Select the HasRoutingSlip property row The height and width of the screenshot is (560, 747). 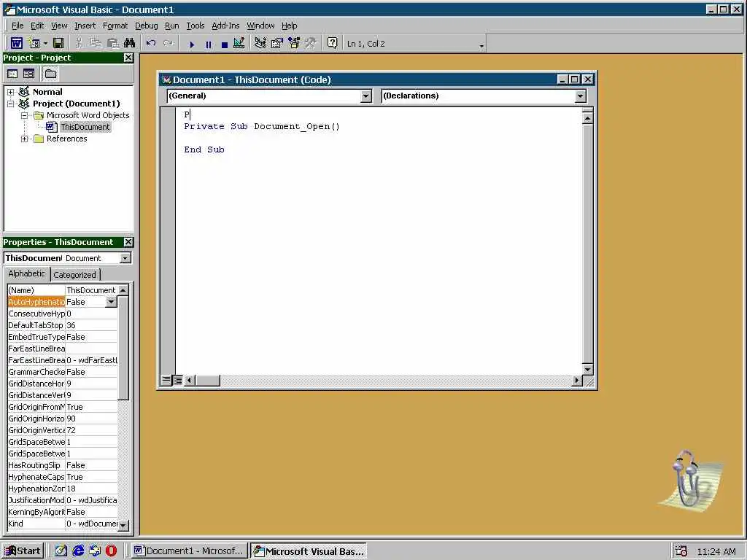tap(63, 465)
